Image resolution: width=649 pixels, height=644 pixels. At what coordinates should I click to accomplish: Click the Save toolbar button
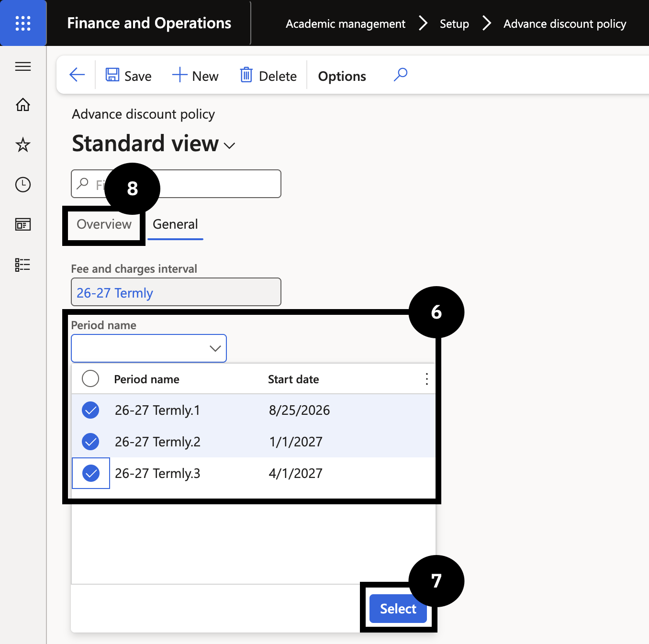(128, 76)
